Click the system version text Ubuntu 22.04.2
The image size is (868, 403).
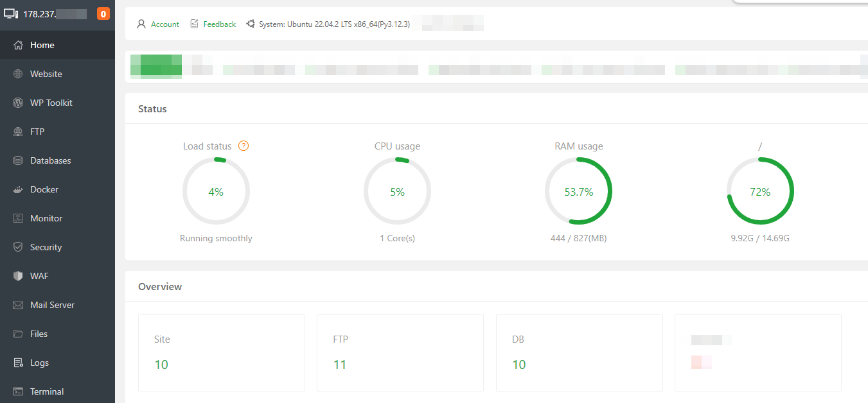click(335, 24)
